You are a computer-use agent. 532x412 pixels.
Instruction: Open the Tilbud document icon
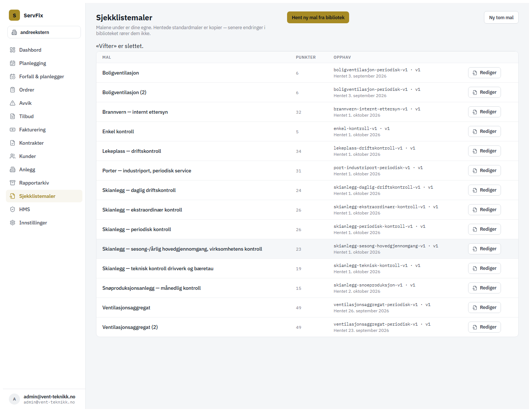click(13, 116)
